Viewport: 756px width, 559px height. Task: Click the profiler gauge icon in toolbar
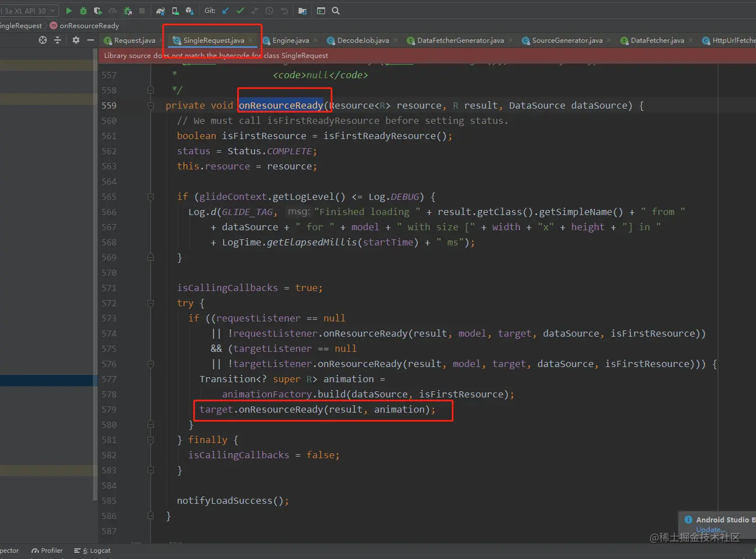point(113,11)
